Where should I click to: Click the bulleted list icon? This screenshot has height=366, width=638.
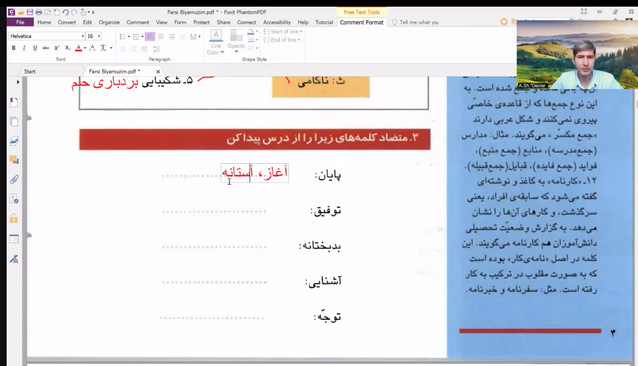tap(122, 37)
